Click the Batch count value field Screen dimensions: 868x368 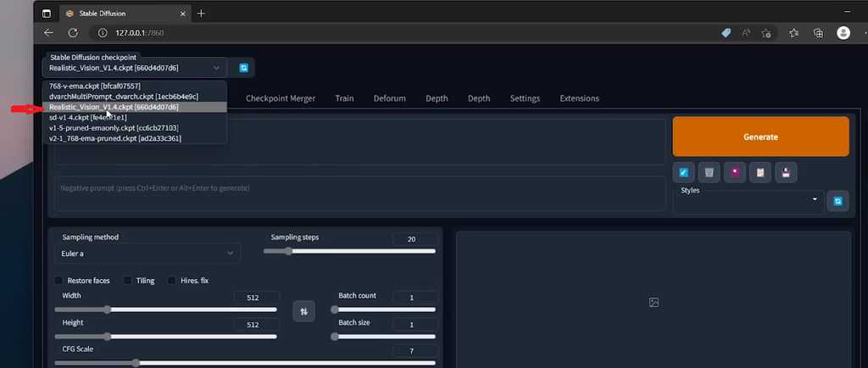415,298
